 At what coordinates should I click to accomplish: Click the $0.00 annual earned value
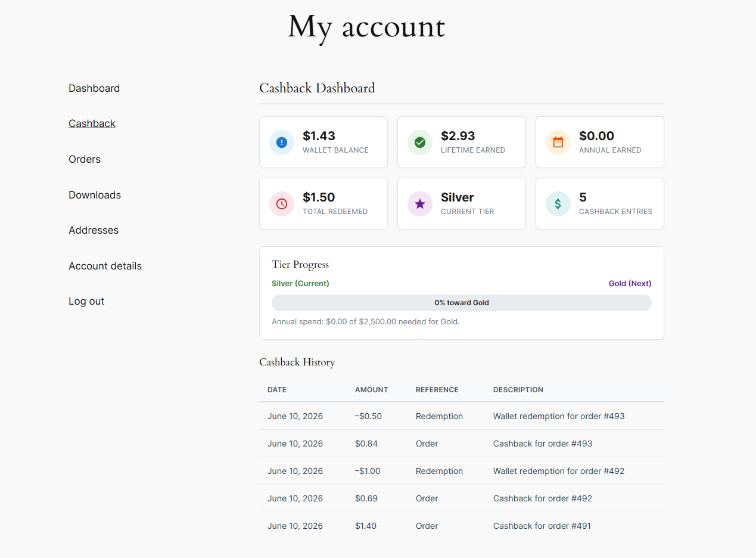click(x=596, y=136)
